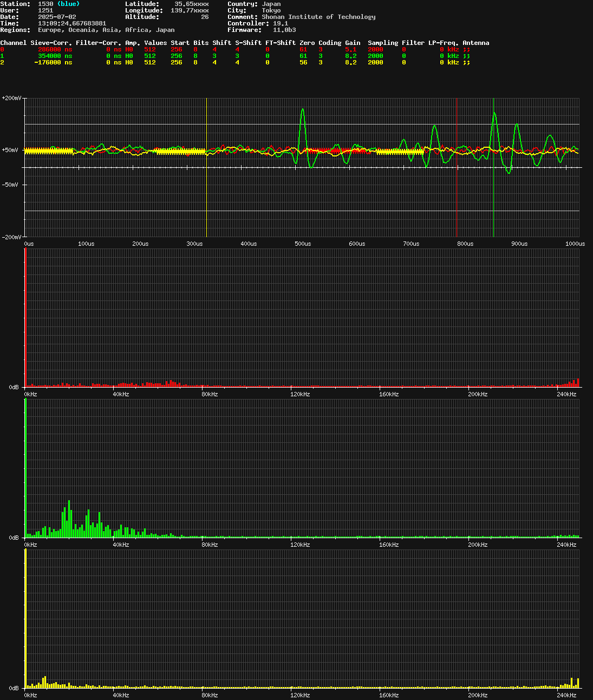Click the 300us time axis label
The height and width of the screenshot is (700, 593).
pyautogui.click(x=194, y=244)
